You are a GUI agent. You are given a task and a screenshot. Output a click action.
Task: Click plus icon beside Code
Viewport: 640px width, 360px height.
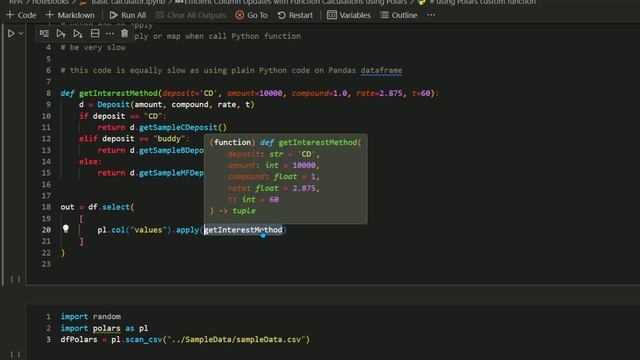pyautogui.click(x=10, y=15)
